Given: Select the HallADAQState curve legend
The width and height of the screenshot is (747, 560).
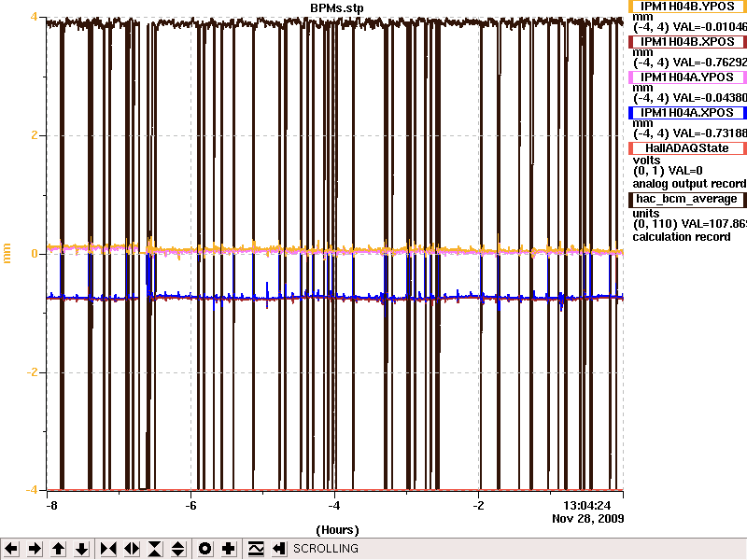Looking at the screenshot, I should pyautogui.click(x=687, y=148).
